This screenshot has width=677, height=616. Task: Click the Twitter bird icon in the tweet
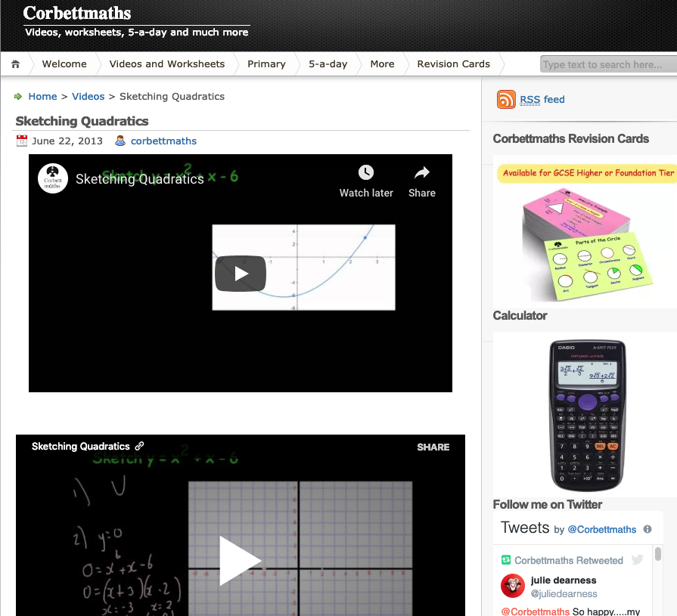click(638, 559)
